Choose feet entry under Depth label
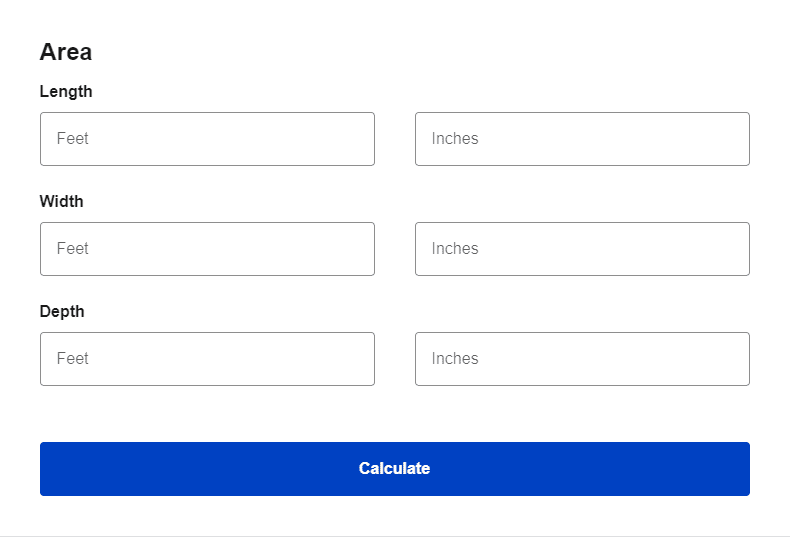This screenshot has width=790, height=537. tap(207, 359)
